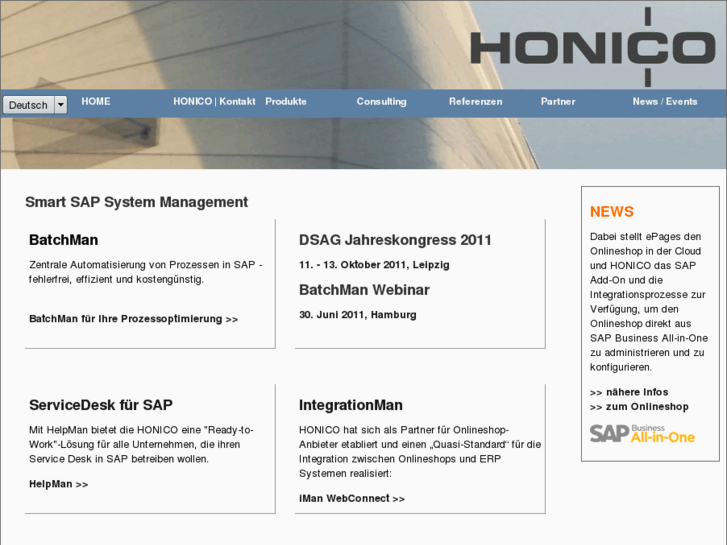The width and height of the screenshot is (727, 545).
Task: Follow the 'zum Onlineshop' link
Action: 639,407
